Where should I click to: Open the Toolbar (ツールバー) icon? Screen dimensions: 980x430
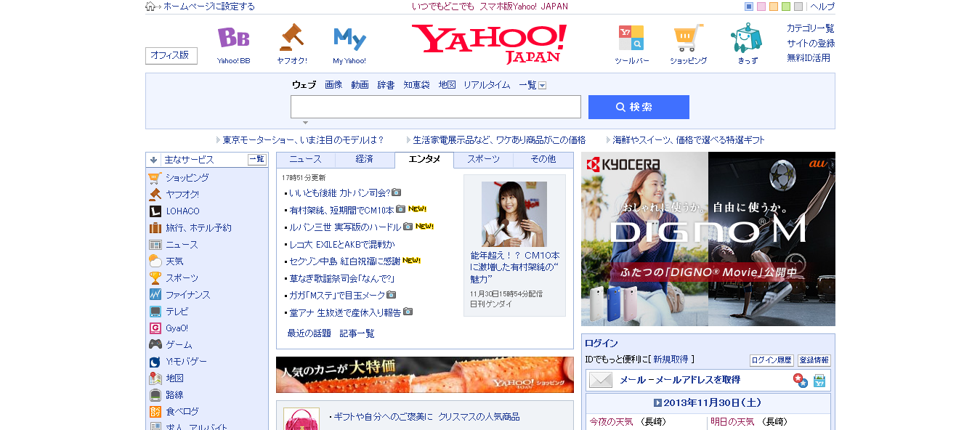coord(631,37)
